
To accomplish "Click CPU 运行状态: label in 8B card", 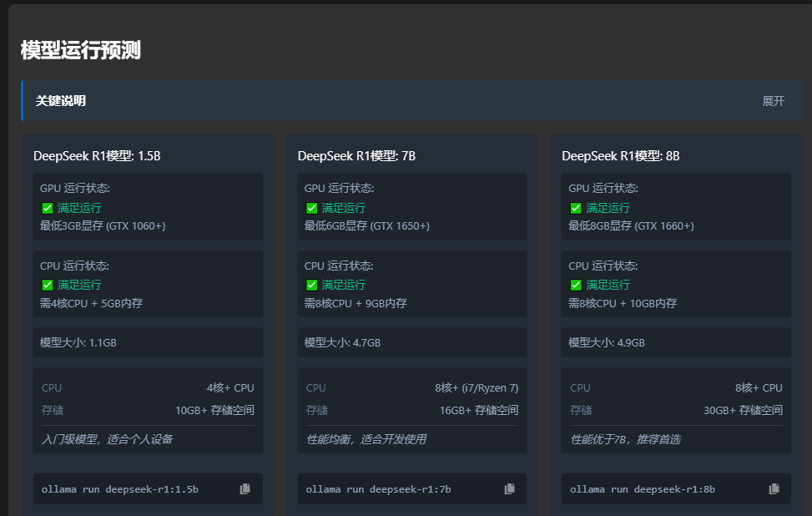I will coord(603,266).
